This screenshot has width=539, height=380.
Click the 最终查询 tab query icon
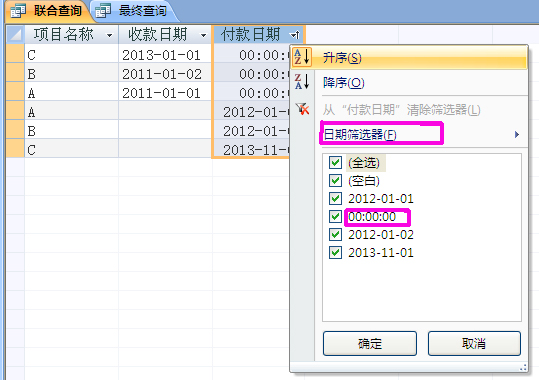103,11
